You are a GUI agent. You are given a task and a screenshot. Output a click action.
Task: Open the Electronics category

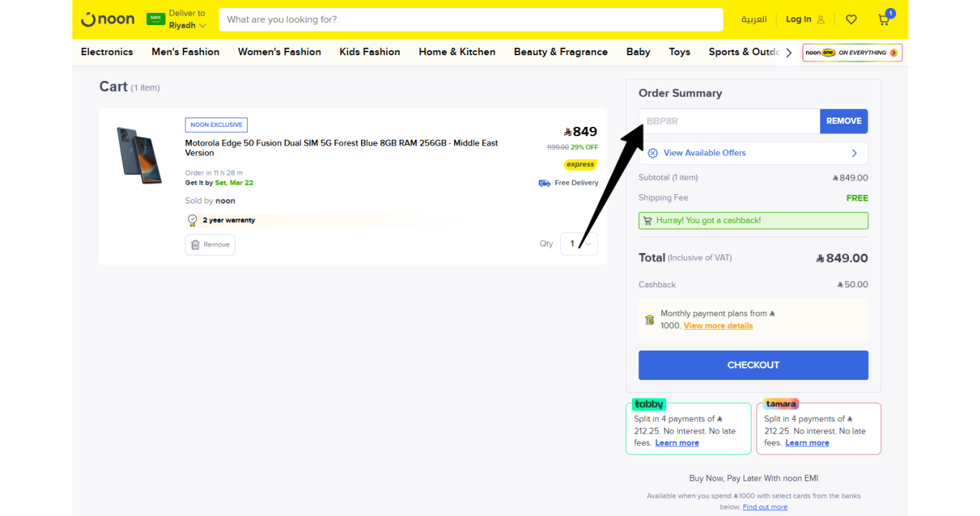point(107,52)
